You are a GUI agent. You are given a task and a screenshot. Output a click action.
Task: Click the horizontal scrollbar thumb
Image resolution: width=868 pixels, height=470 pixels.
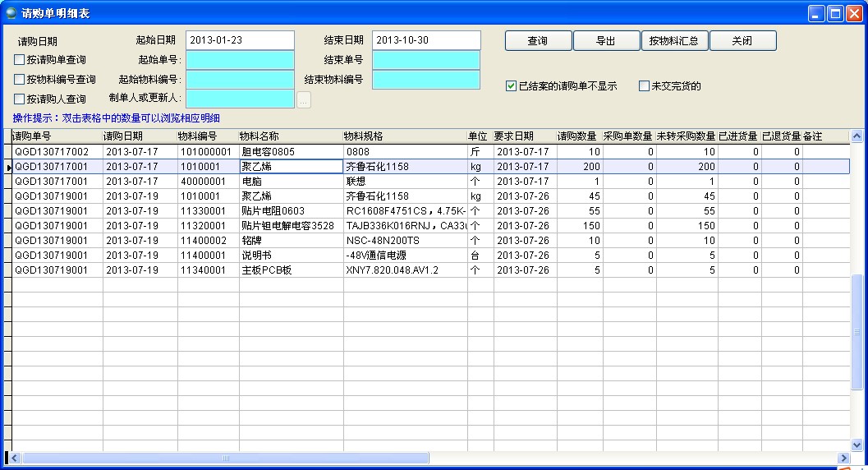[225, 458]
